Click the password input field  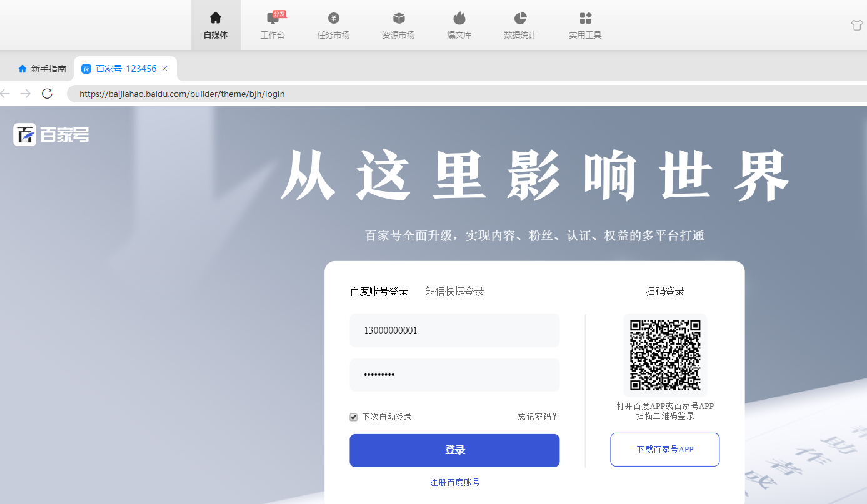pos(454,375)
